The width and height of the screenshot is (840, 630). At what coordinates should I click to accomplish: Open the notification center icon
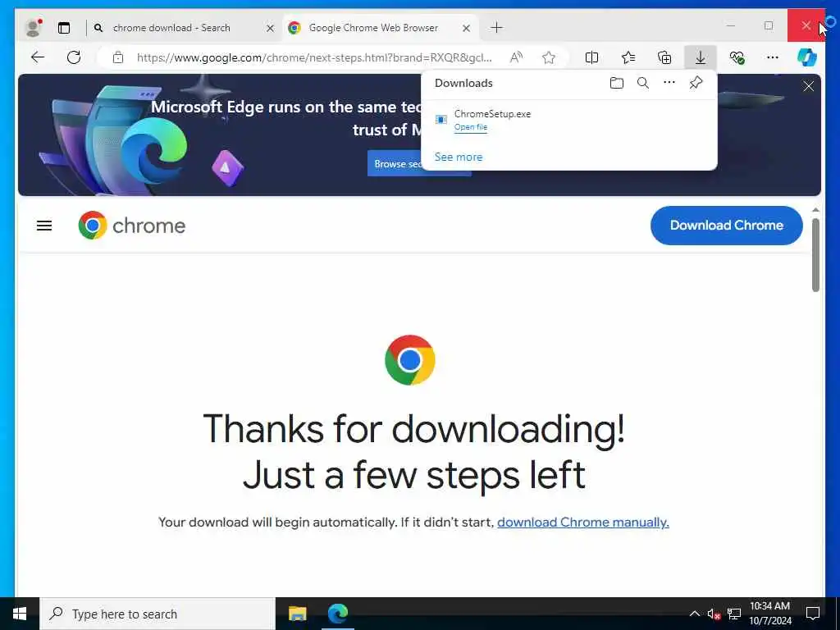tap(813, 614)
